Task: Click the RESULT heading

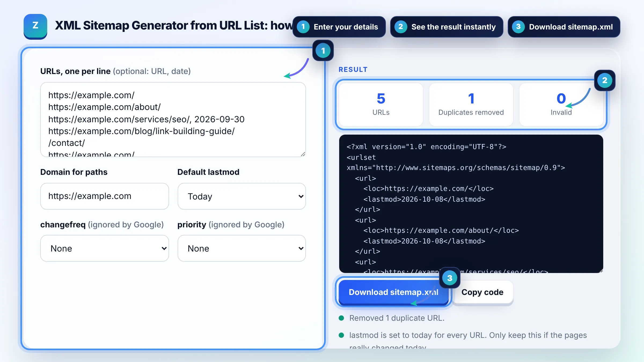Action: pos(353,70)
